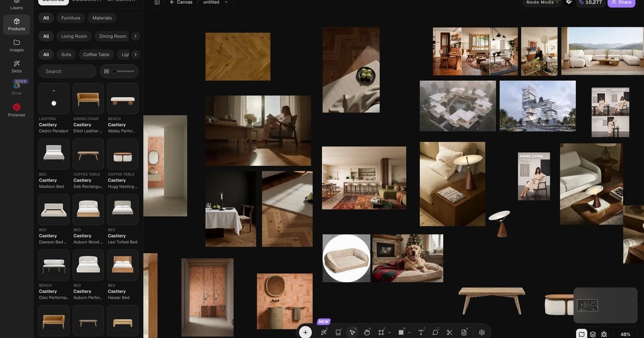Select the Materials filter chip
Viewport: 644px width, 338px height.
coord(102,18)
